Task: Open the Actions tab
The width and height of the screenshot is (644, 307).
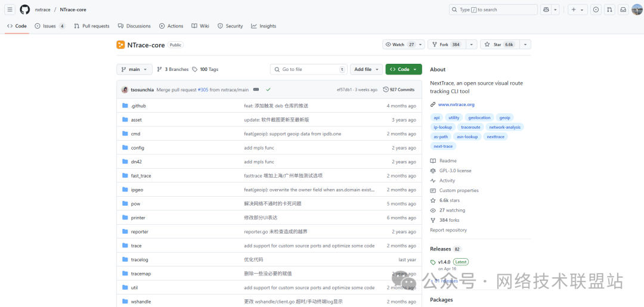Action: 171,26
